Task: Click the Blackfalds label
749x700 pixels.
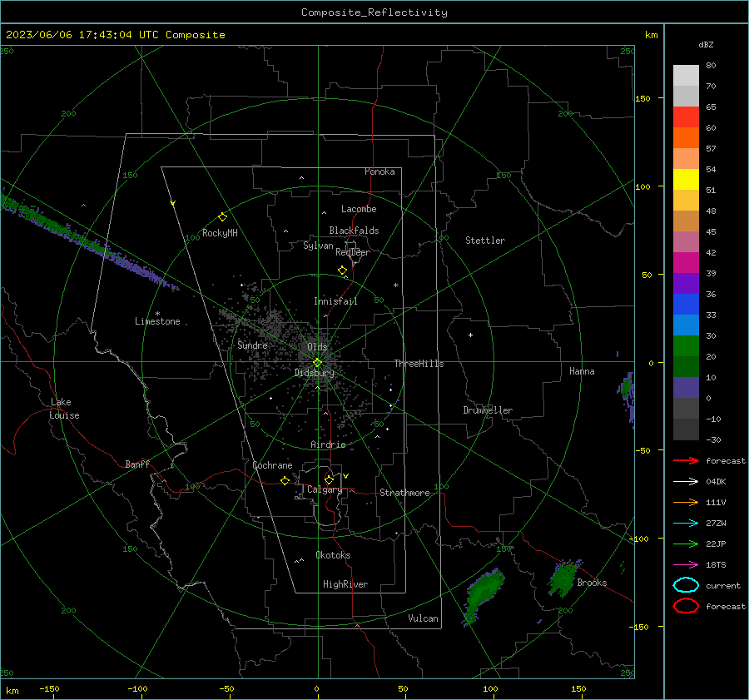Action: coord(354,231)
